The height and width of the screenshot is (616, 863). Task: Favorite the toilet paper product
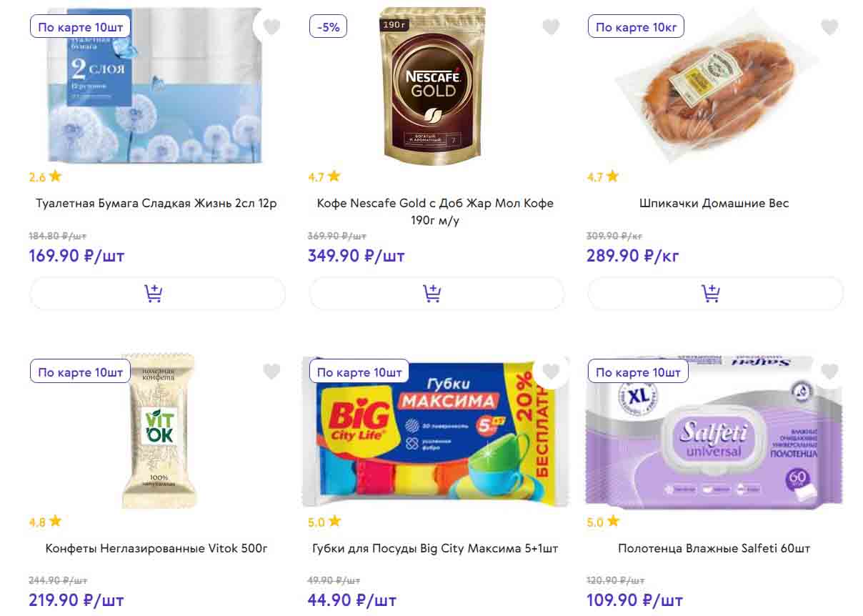[271, 27]
